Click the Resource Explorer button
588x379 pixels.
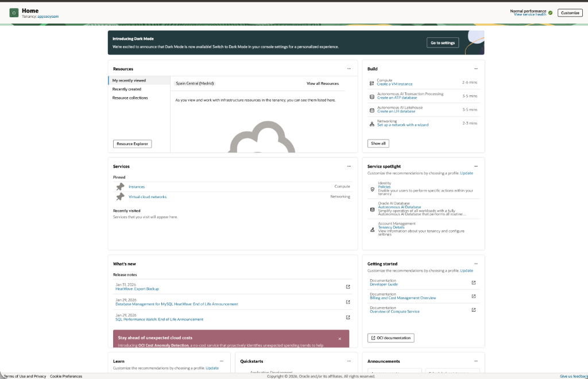point(131,144)
